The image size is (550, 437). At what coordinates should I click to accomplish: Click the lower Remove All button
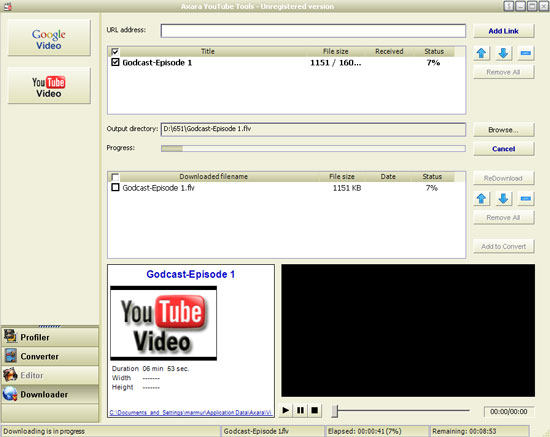(x=503, y=217)
